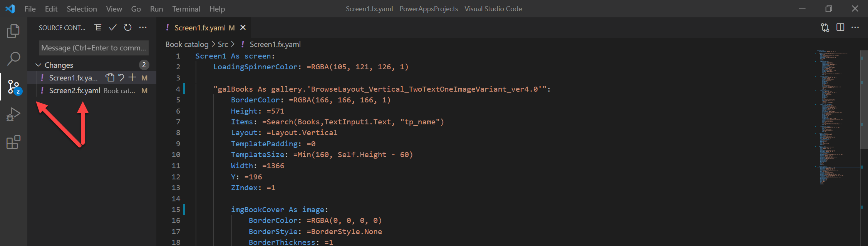Image resolution: width=868 pixels, height=246 pixels.
Task: Open file icon for Screen1.fx.yaml row
Action: [110, 78]
